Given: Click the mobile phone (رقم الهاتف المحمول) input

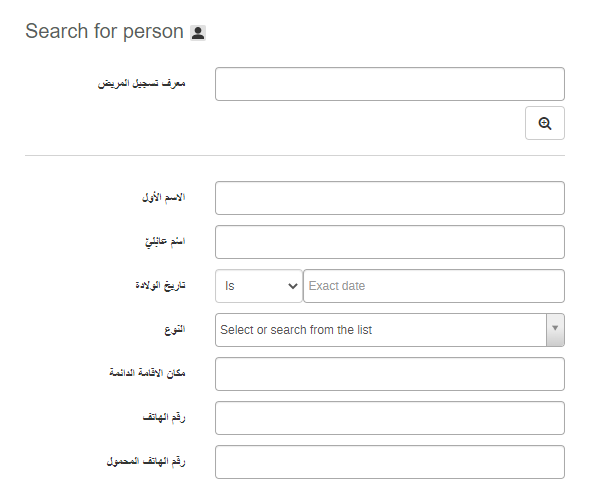Looking at the screenshot, I should (389, 462).
